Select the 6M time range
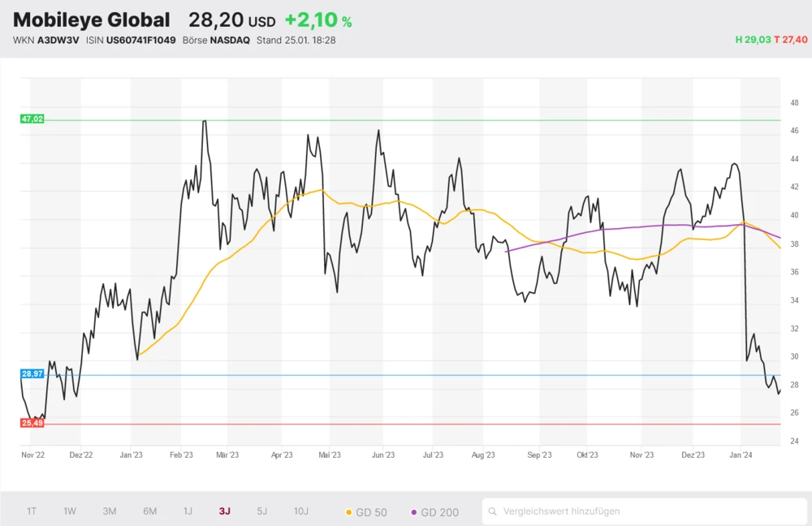812x526 pixels. coord(149,511)
